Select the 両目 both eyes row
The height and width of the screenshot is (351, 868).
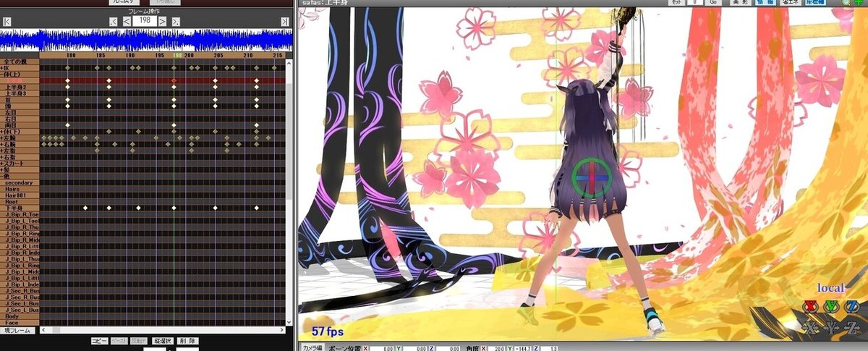(20, 125)
